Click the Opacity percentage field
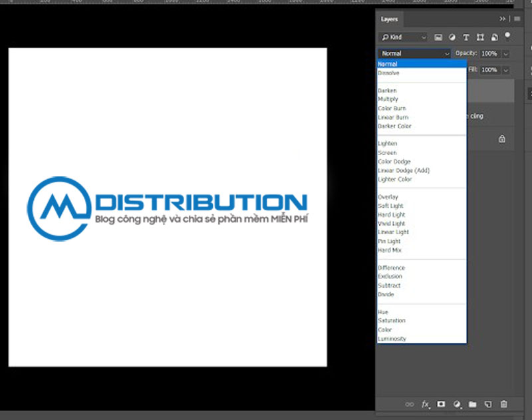 click(489, 53)
